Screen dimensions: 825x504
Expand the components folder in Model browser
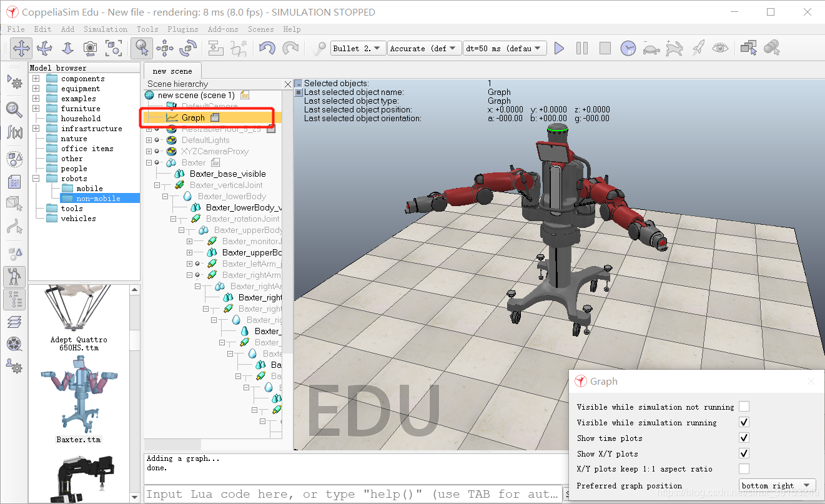click(x=36, y=79)
